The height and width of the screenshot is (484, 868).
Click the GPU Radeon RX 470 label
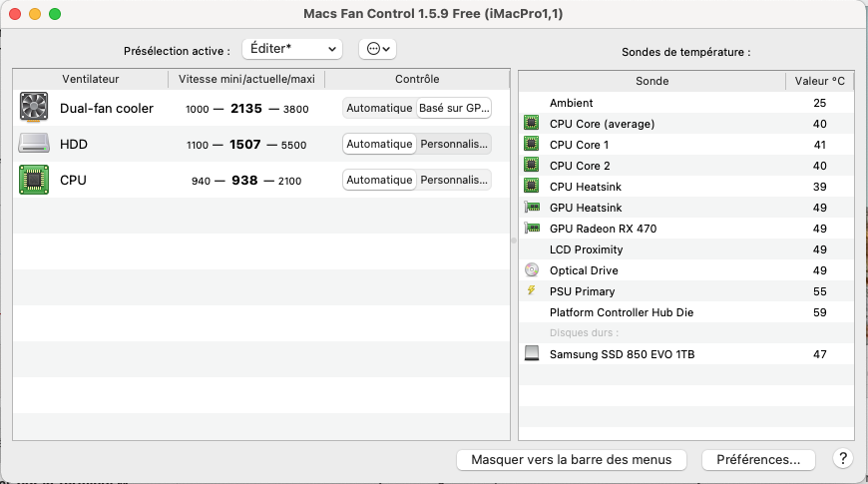(x=603, y=229)
